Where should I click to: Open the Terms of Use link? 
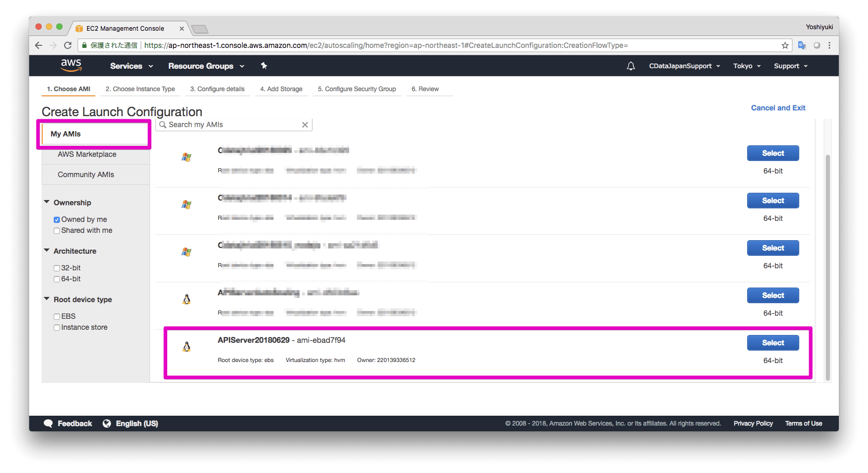pos(804,424)
